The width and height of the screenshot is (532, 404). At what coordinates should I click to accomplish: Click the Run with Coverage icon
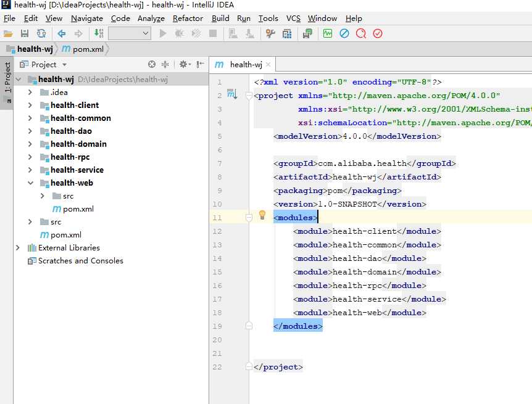coord(196,33)
